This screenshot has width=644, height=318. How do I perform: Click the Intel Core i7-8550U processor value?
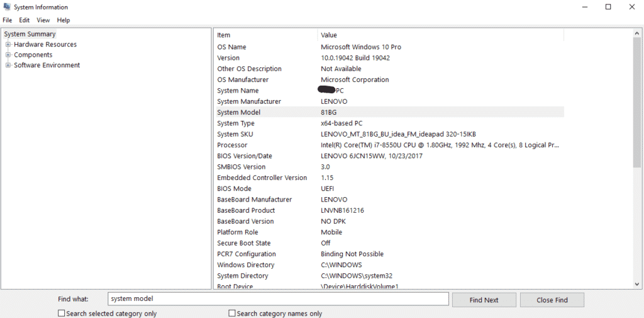tap(440, 145)
